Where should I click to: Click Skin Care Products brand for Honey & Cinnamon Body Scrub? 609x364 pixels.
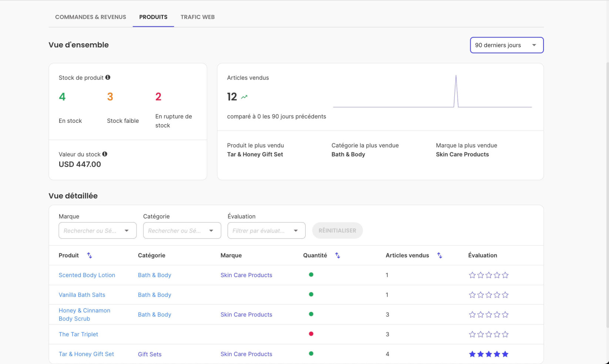[246, 314]
